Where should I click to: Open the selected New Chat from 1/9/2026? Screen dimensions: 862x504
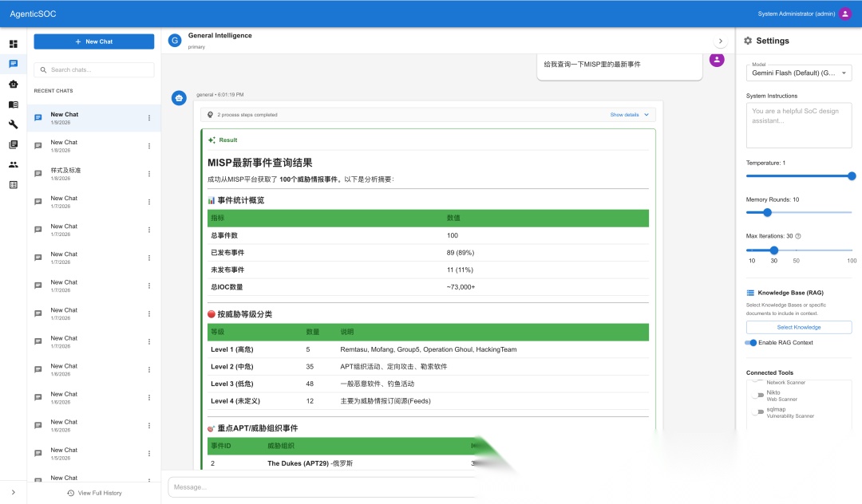point(94,118)
